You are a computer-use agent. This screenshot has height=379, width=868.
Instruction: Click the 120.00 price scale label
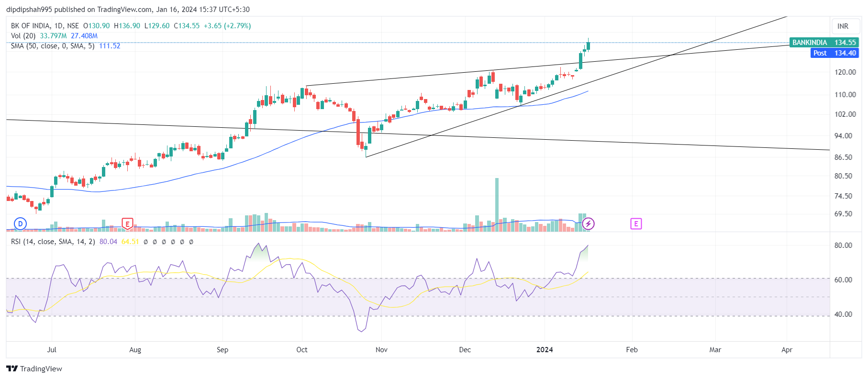[x=845, y=72]
